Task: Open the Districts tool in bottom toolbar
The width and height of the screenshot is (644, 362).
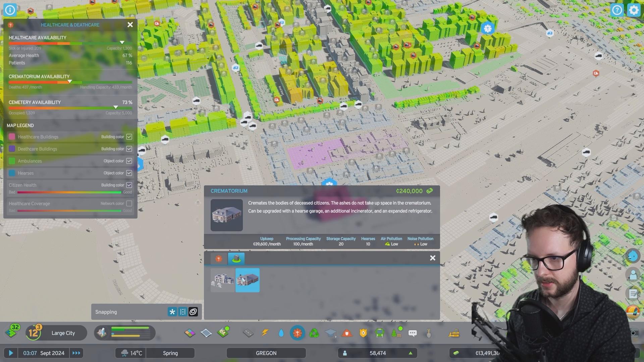Action: pyautogui.click(x=206, y=333)
